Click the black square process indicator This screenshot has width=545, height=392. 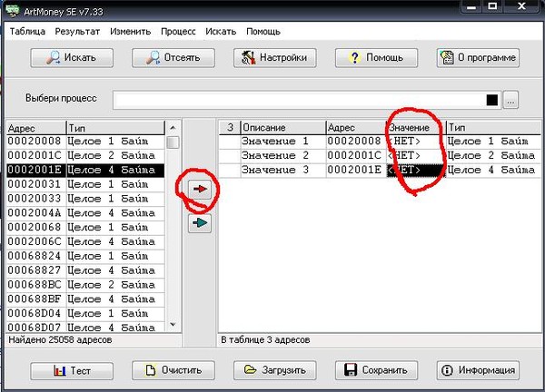coord(491,100)
